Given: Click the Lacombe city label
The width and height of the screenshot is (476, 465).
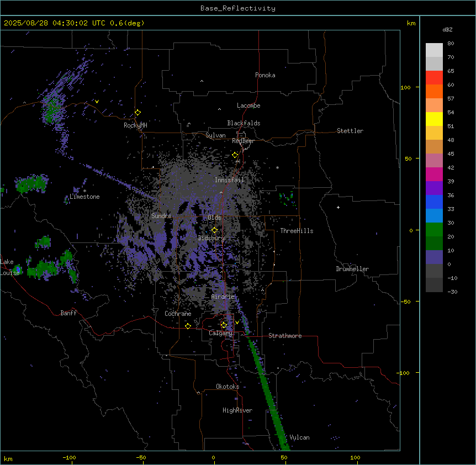Looking at the screenshot, I should (248, 105).
